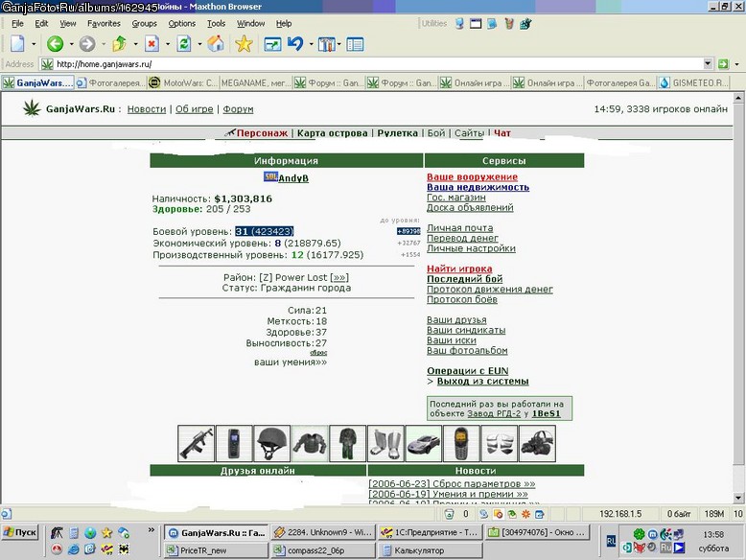Open the File menu
Image resolution: width=746 pixels, height=560 pixels.
click(17, 23)
